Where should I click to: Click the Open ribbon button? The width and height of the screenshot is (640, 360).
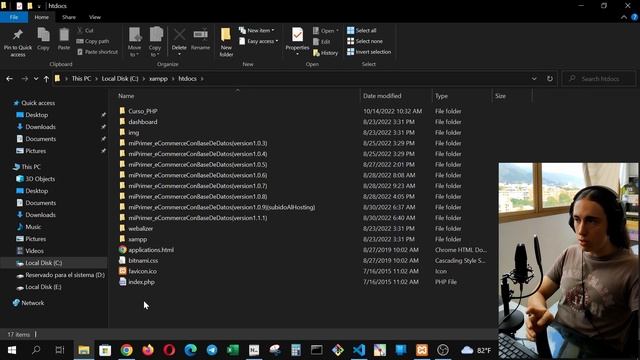pos(326,31)
